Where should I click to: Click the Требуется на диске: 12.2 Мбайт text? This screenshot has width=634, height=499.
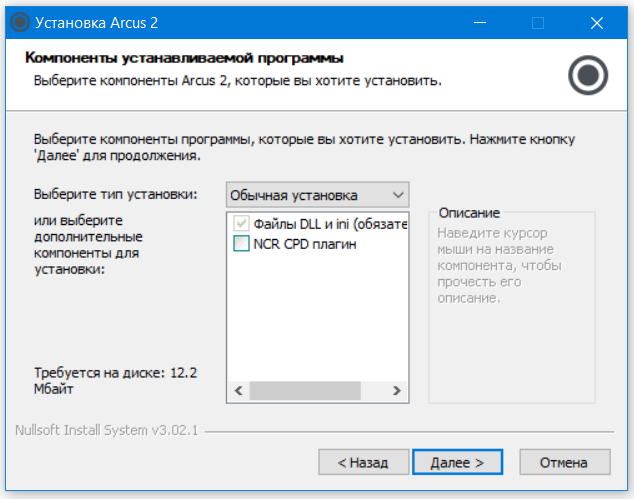pos(115,381)
